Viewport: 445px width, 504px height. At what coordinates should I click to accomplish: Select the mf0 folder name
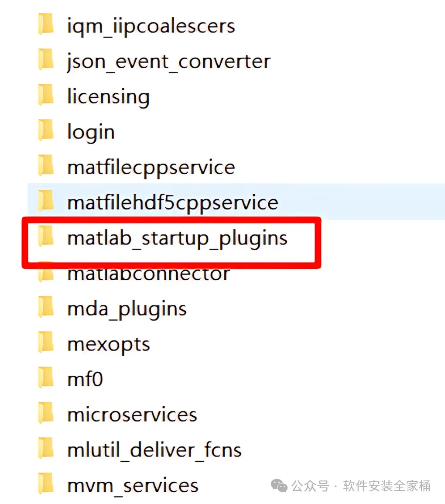(x=85, y=379)
